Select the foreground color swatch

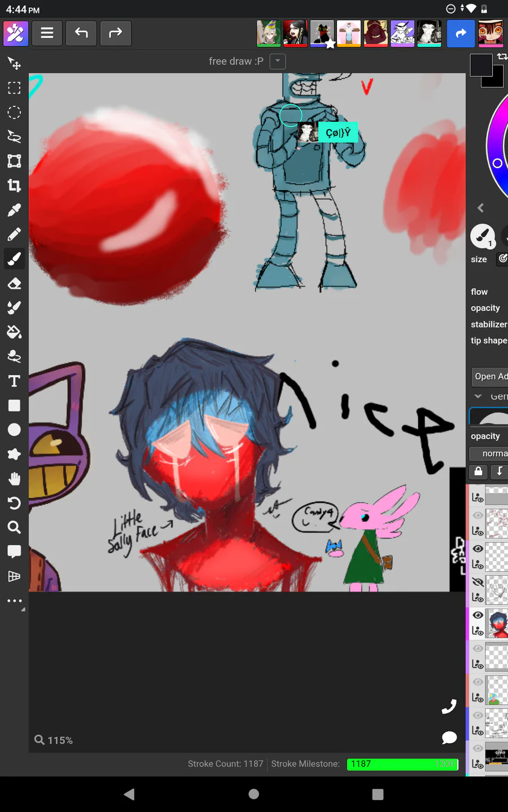pos(481,65)
